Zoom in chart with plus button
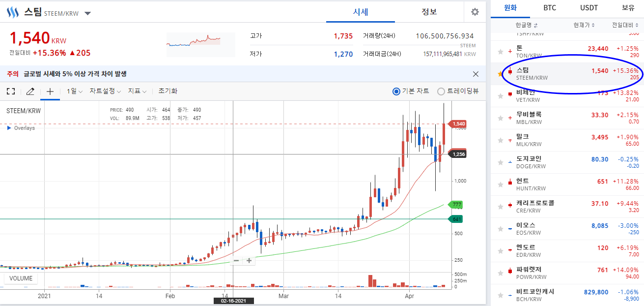The width and height of the screenshot is (644, 306). tap(249, 261)
